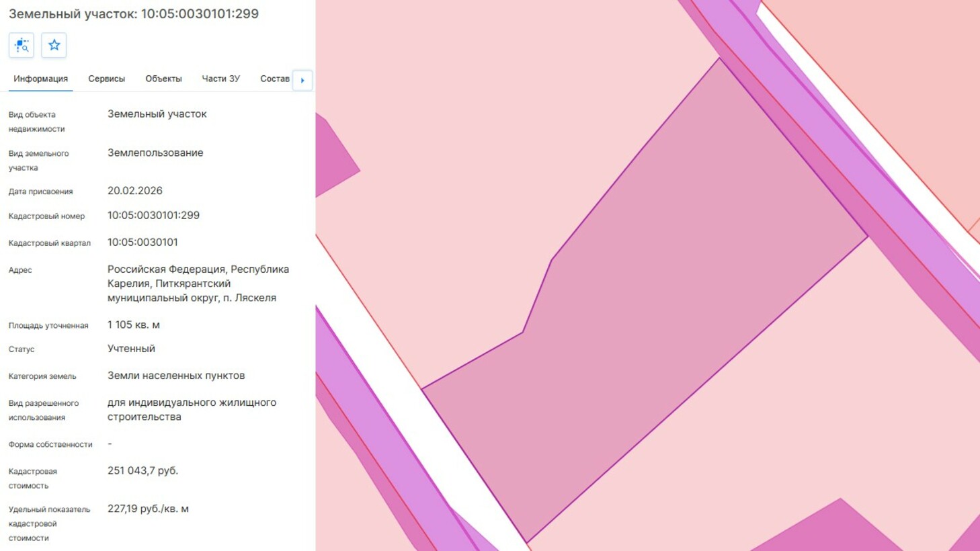The image size is (980, 551).
Task: Click the cadastral cost 251 043,7 руб.
Action: tap(142, 470)
